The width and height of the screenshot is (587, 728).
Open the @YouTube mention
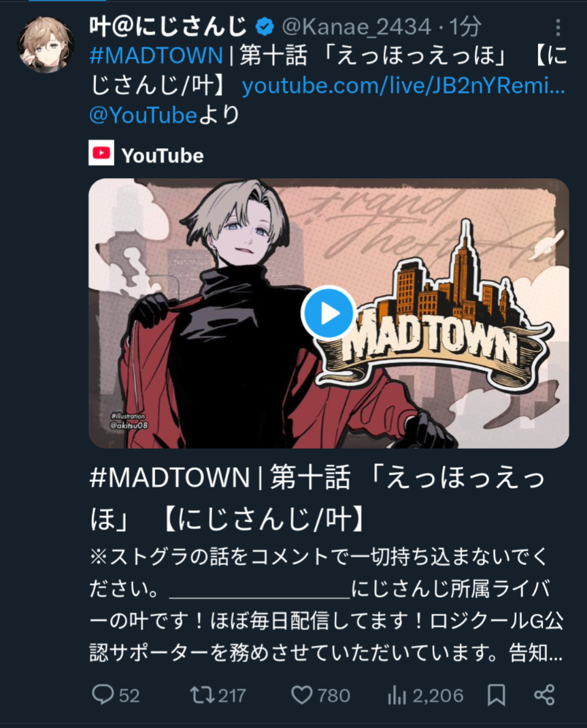143,115
